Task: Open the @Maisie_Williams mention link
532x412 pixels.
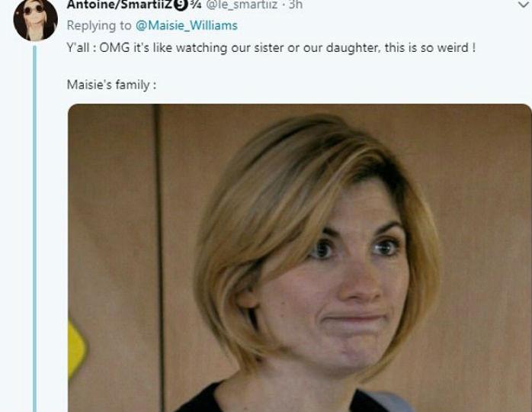Action: click(x=187, y=26)
